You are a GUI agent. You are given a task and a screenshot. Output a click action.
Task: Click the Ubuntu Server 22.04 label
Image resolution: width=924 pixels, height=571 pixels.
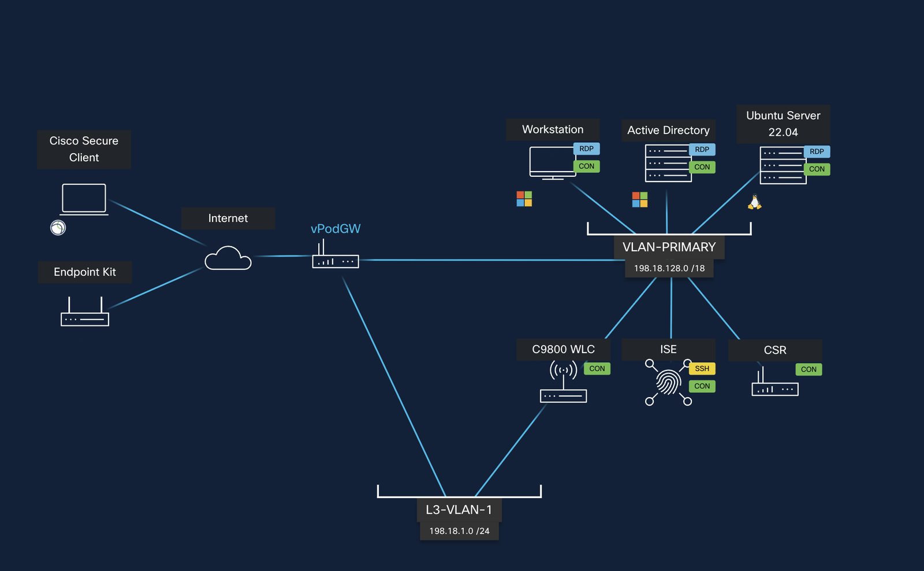pyautogui.click(x=783, y=124)
